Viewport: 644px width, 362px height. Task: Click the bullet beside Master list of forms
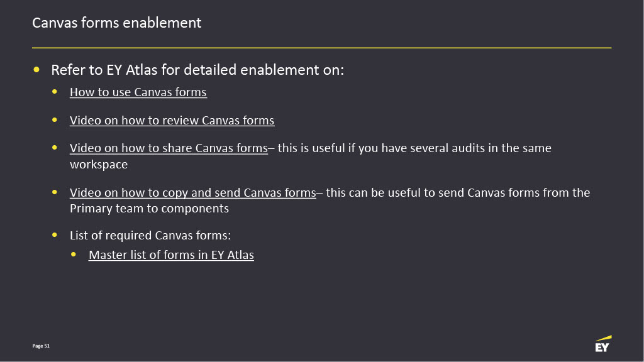(x=74, y=255)
